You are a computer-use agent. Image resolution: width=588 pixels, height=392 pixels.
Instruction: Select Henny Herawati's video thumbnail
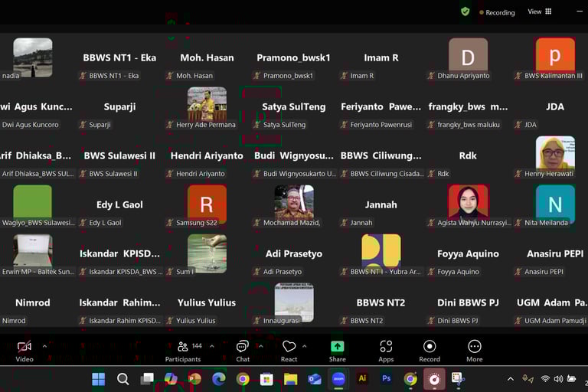pos(555,154)
